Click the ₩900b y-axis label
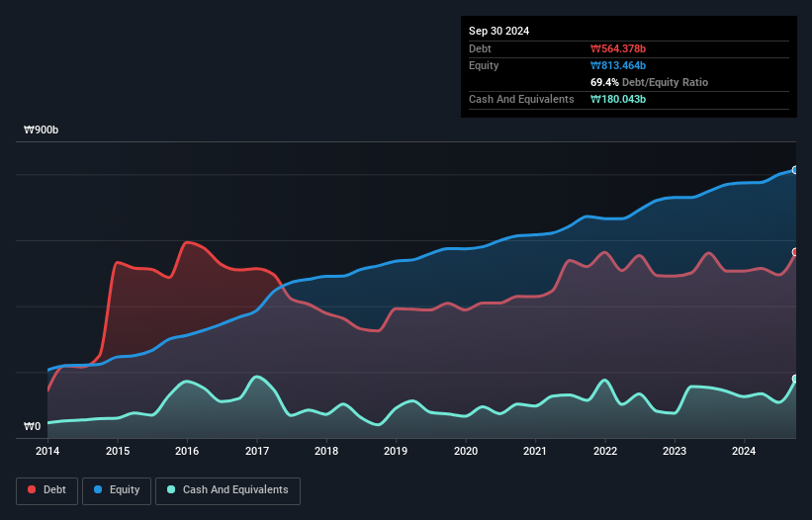This screenshot has width=812, height=520. [41, 130]
